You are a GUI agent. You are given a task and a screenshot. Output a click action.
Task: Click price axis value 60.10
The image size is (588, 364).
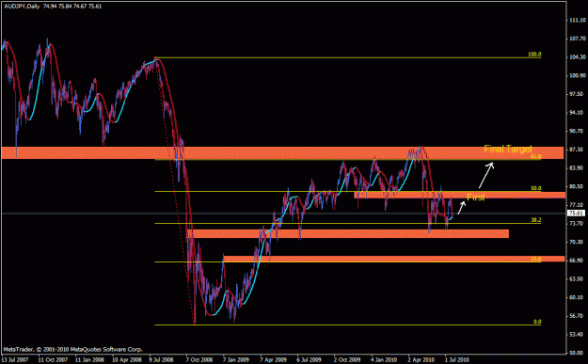tap(578, 297)
